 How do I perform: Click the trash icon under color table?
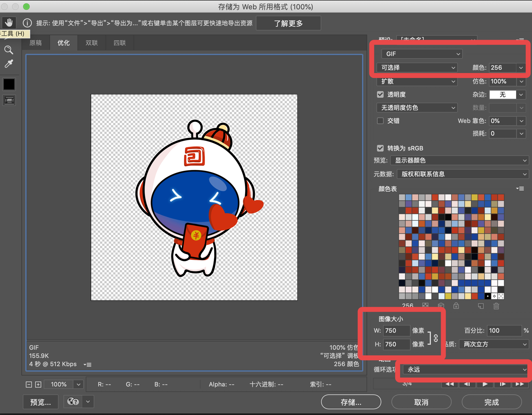(496, 306)
